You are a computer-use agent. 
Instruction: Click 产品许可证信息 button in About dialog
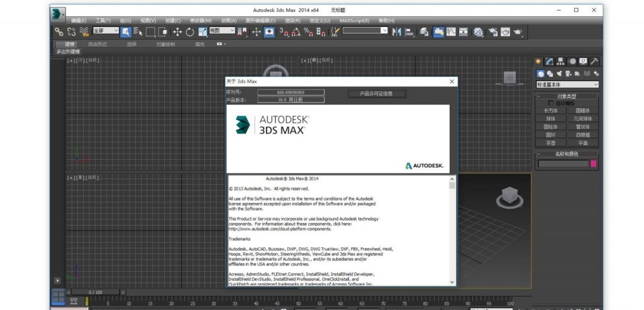tap(377, 94)
